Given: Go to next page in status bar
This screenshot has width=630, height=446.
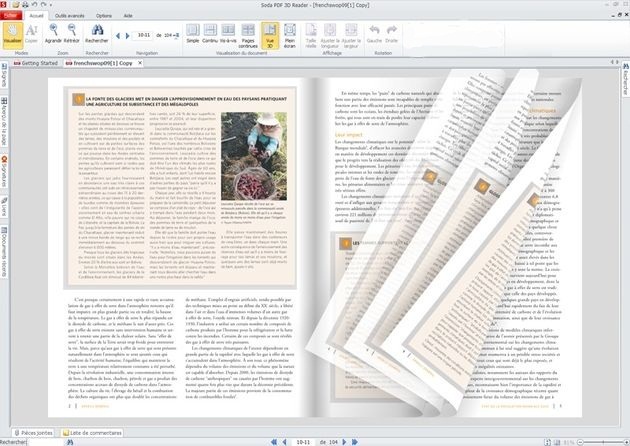Looking at the screenshot, I should (344, 442).
